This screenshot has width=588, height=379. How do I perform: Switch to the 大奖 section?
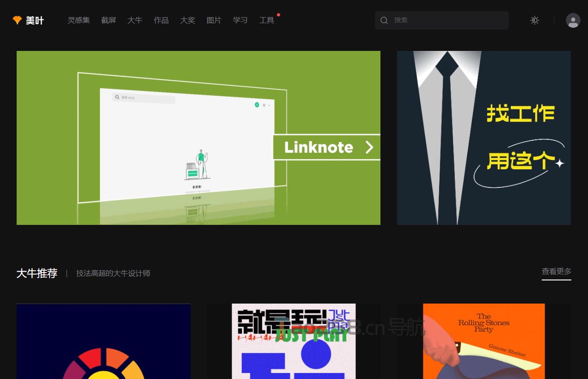tap(188, 20)
